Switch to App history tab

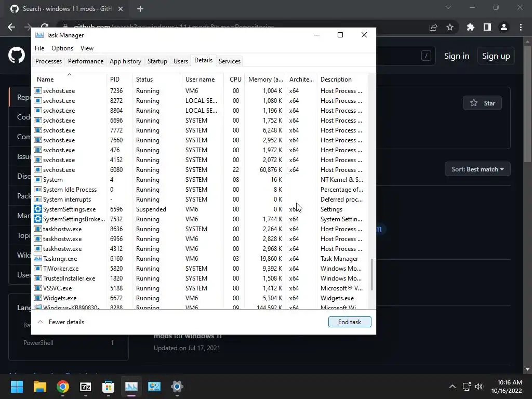point(125,61)
